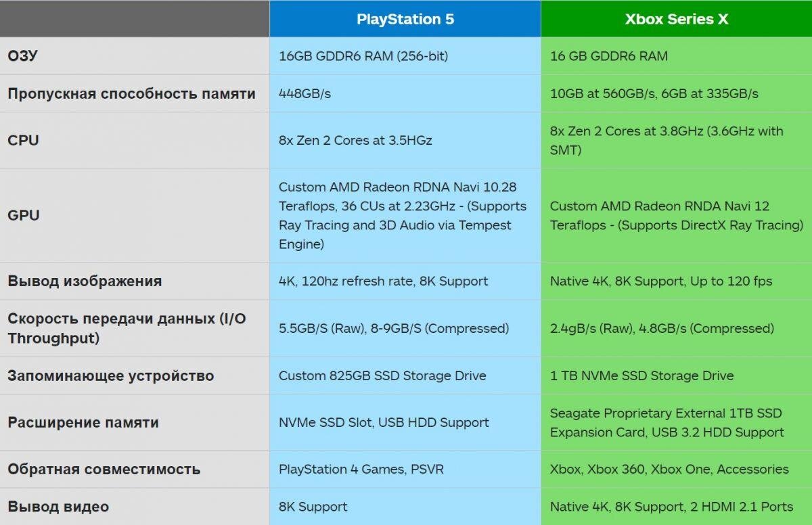
Task: Click the Скорость передачи данных row label
Action: (x=127, y=328)
